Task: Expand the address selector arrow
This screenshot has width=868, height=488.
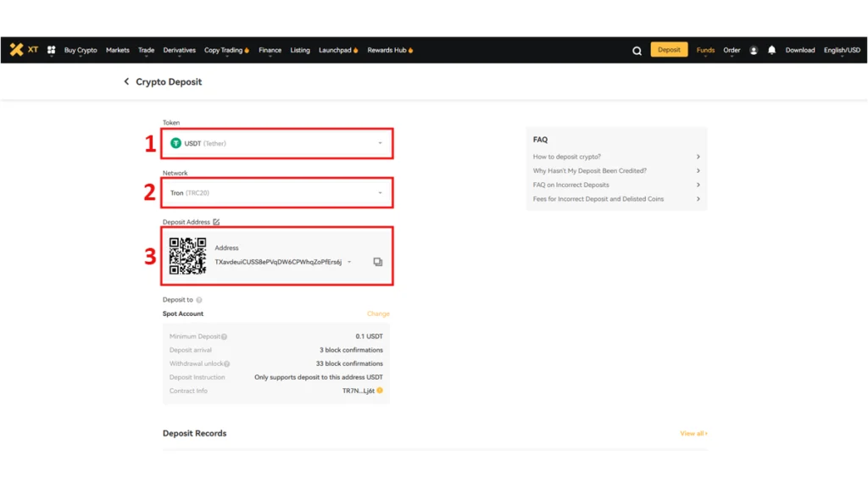Action: (x=349, y=263)
